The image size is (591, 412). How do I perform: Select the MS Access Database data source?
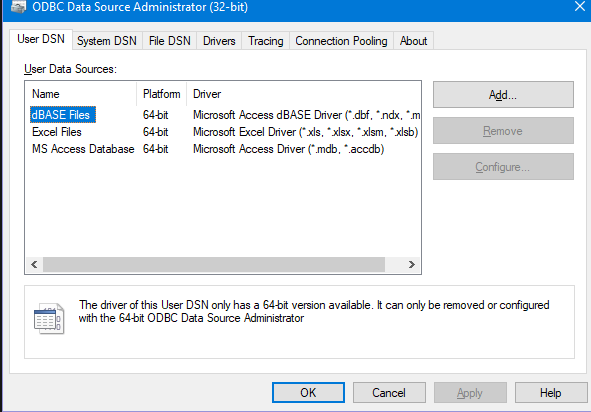(83, 149)
